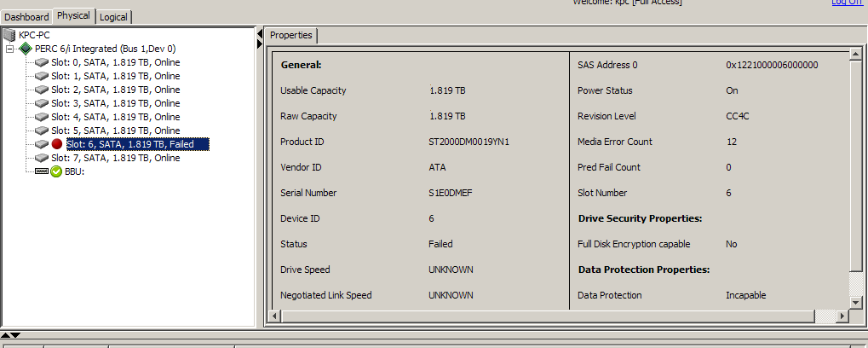This screenshot has height=348, width=868.
Task: Click the drive icon for Slot 4
Action: 42,117
